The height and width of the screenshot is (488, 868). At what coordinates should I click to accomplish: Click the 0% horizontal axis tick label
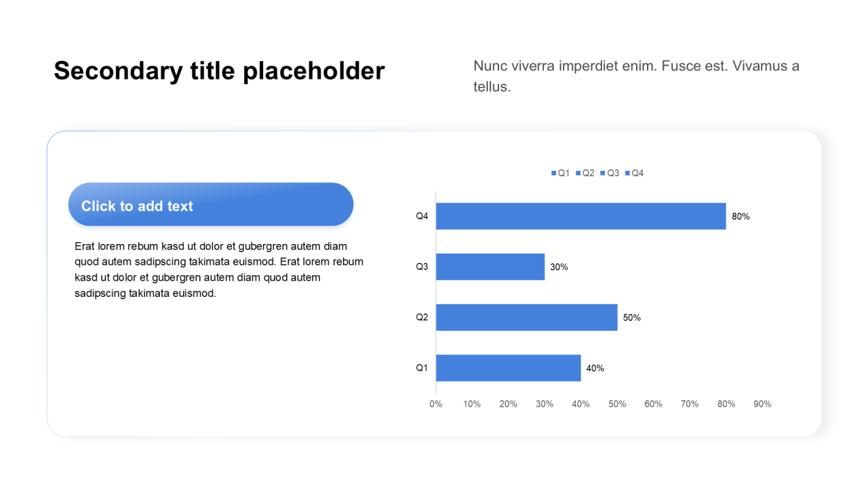[436, 404]
